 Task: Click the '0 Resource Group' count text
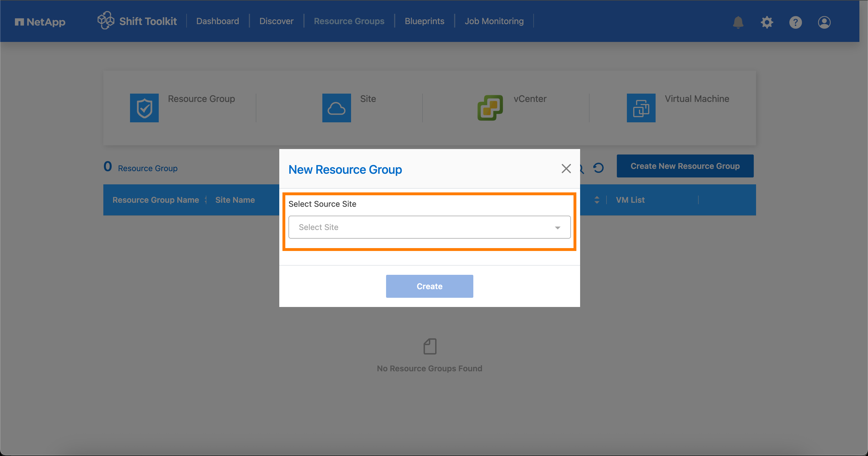click(140, 167)
